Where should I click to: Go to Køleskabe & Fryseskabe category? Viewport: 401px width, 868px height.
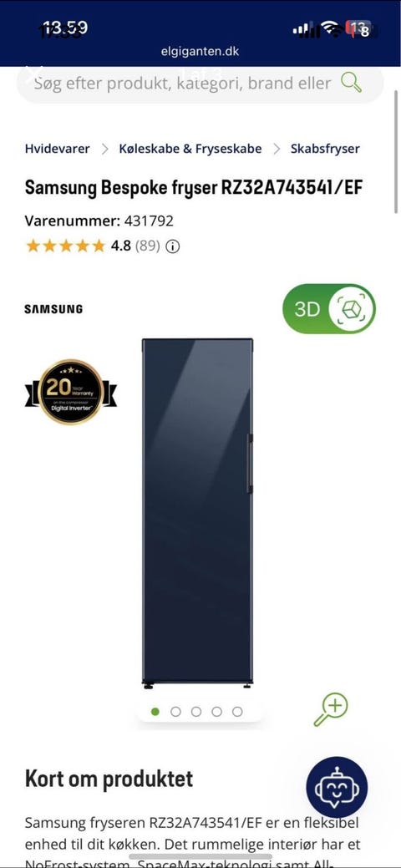(x=190, y=149)
